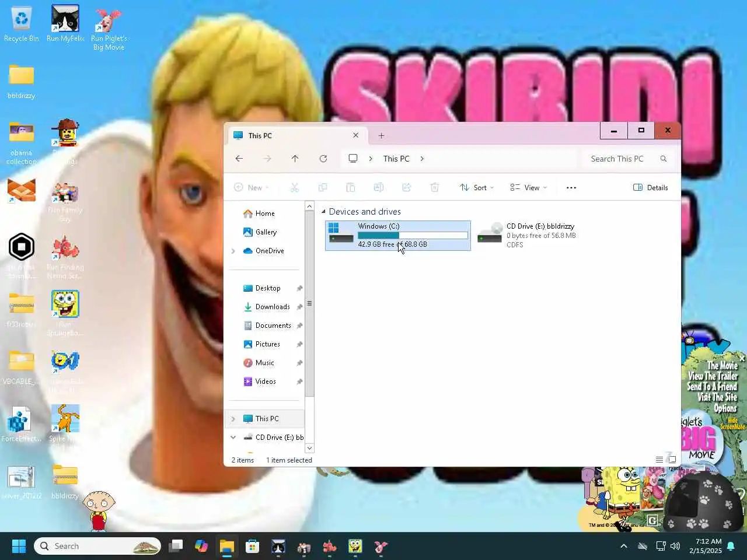The height and width of the screenshot is (560, 747).
Task: Select the obama collection folder
Action: click(22, 143)
